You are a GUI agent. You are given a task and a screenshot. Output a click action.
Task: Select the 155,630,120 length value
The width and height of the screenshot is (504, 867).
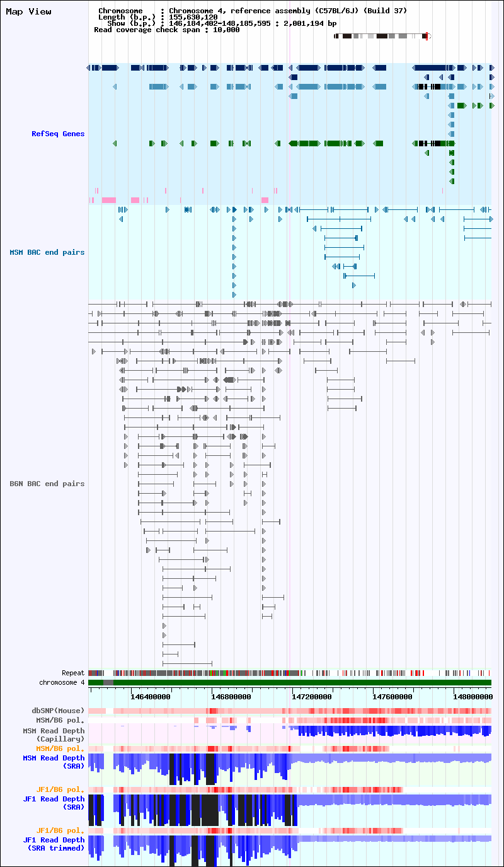coord(193,17)
